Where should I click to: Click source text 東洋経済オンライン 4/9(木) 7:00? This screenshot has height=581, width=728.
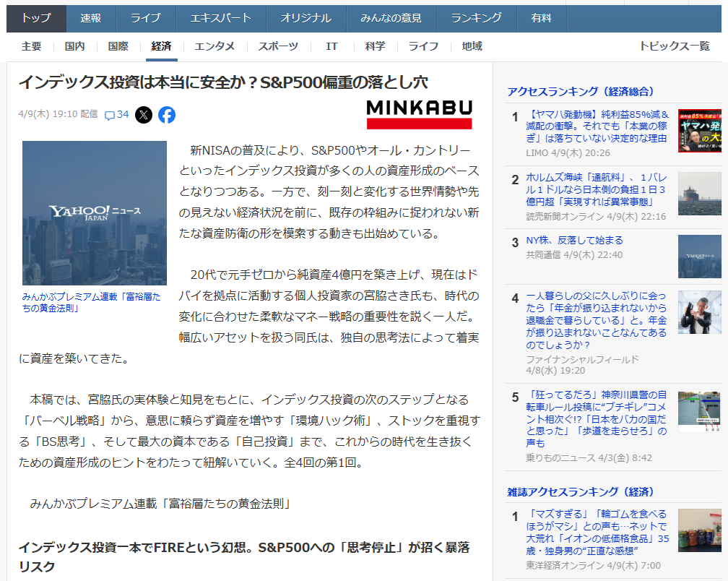tap(593, 565)
